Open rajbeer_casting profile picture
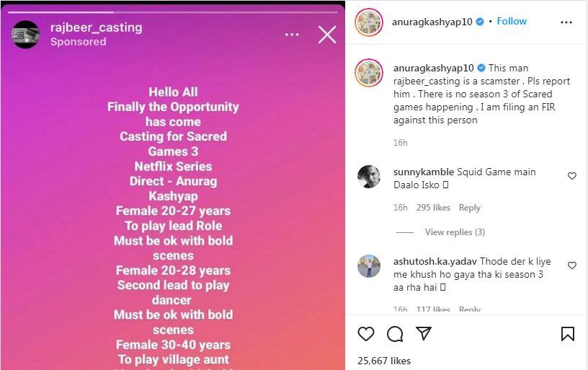The height and width of the screenshot is (370, 588). (x=25, y=35)
